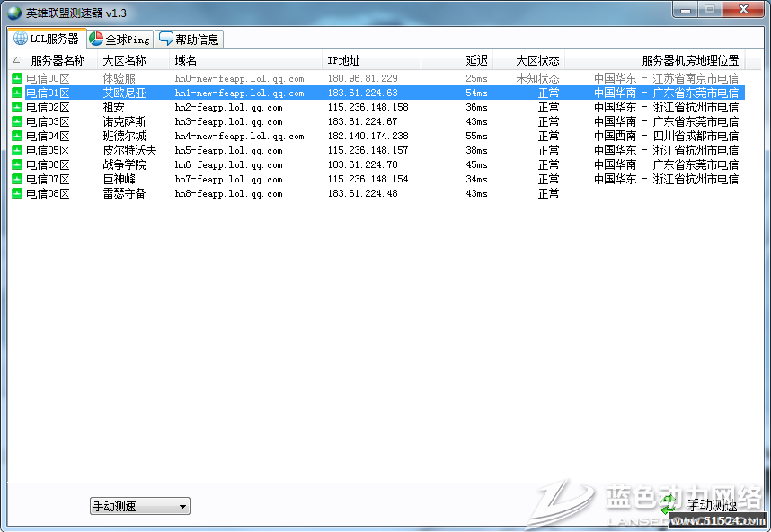The height and width of the screenshot is (532, 771).
Task: Open the 帮助信息 tab
Action: point(189,40)
